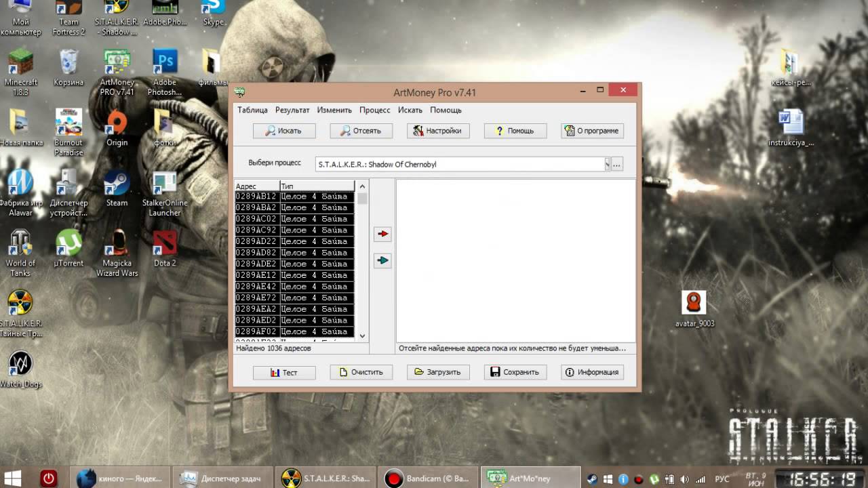Screen dimensions: 868x488
Task: Click the О программе button
Action: pyautogui.click(x=593, y=131)
